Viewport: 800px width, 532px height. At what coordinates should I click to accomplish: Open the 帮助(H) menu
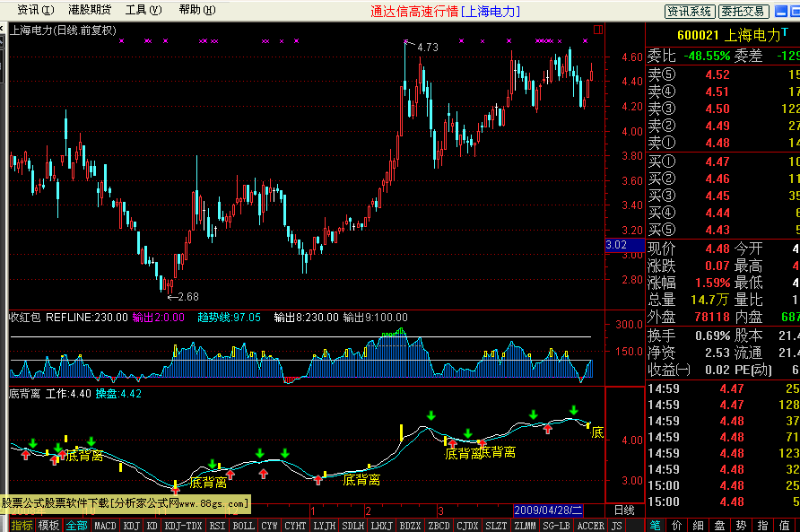(x=197, y=10)
